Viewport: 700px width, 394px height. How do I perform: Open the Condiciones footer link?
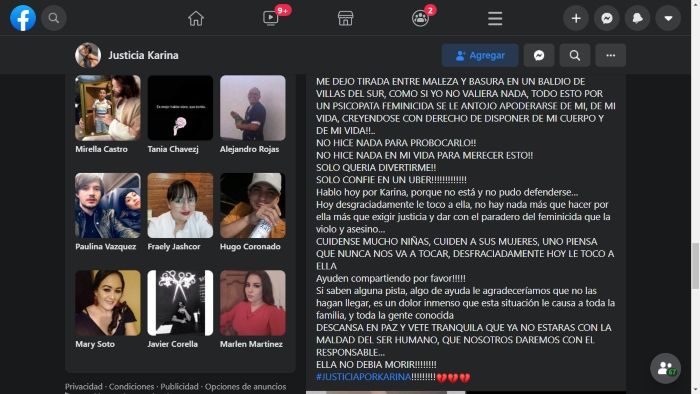tap(131, 386)
